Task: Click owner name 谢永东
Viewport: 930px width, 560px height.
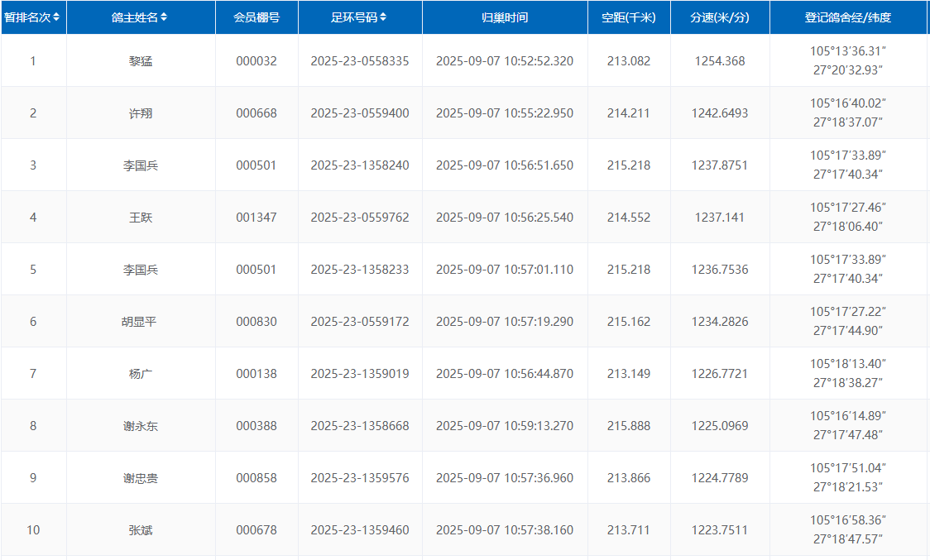Action: coord(141,426)
